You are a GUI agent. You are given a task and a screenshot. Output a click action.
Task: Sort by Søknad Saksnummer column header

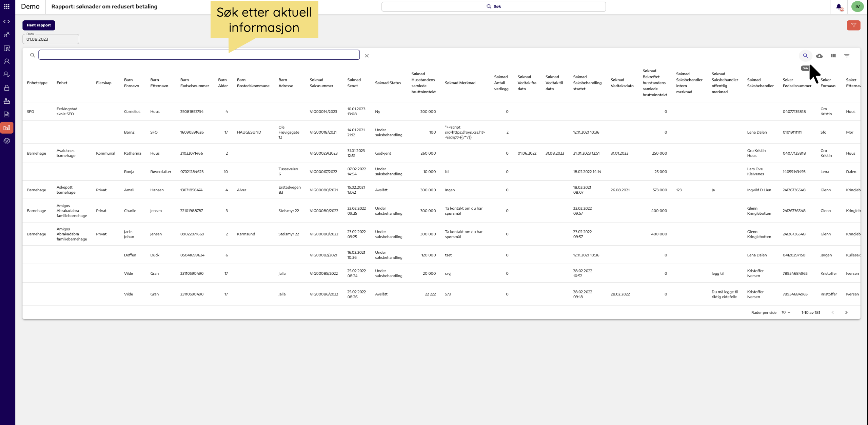coord(321,83)
